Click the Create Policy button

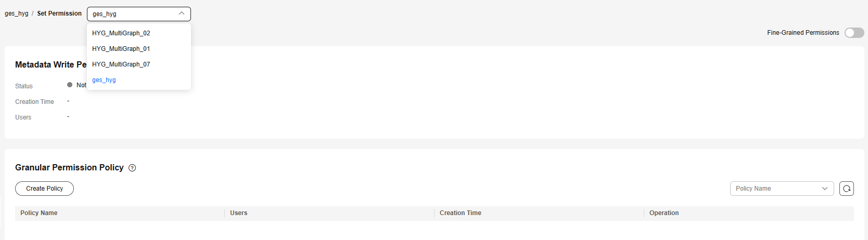45,189
